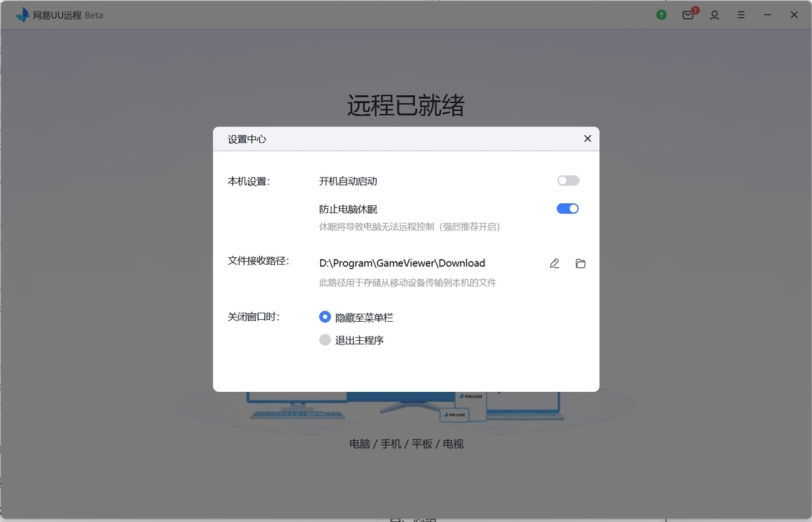The image size is (812, 522).
Task: Click the 电脑 / 手机 / 平板 / 电视 caption
Action: [x=406, y=443]
